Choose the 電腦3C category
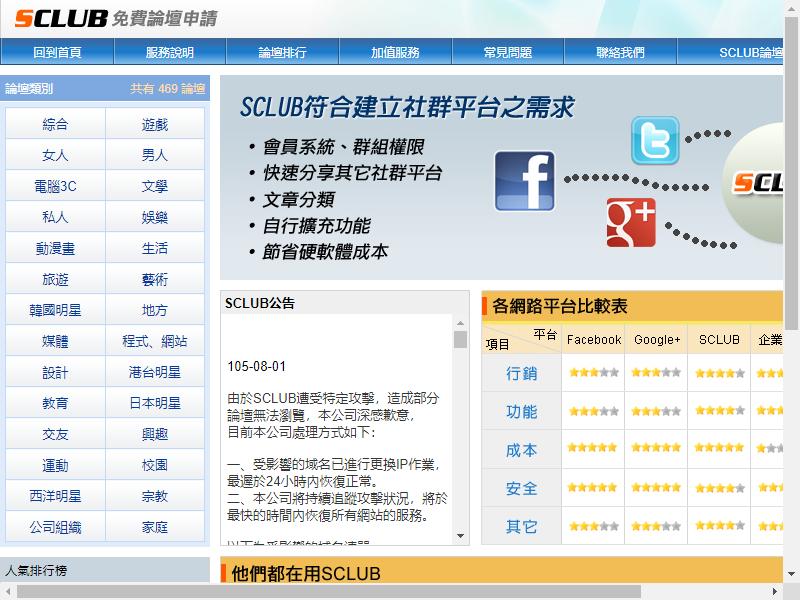The image size is (800, 600). point(55,186)
